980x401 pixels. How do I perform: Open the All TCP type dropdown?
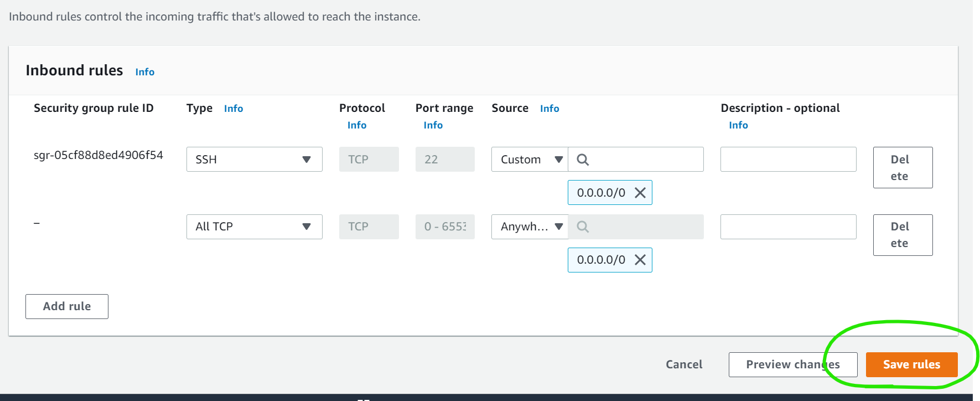click(x=255, y=227)
